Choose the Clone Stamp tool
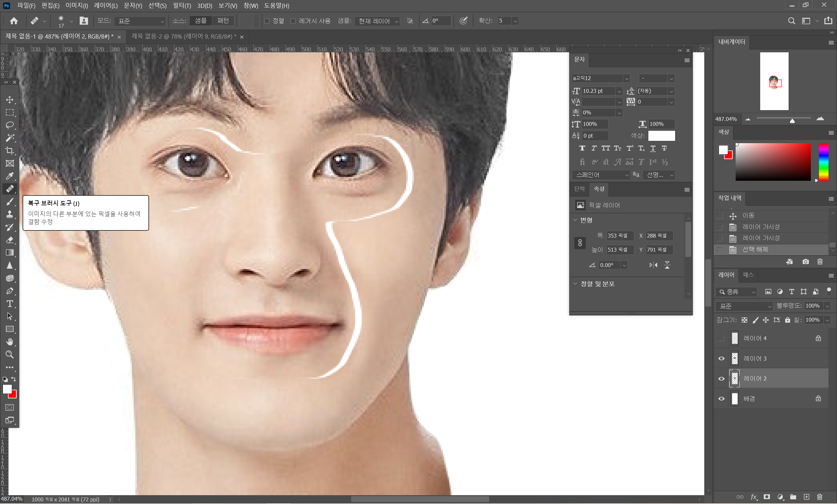Image resolution: width=837 pixels, height=504 pixels. coord(10,214)
